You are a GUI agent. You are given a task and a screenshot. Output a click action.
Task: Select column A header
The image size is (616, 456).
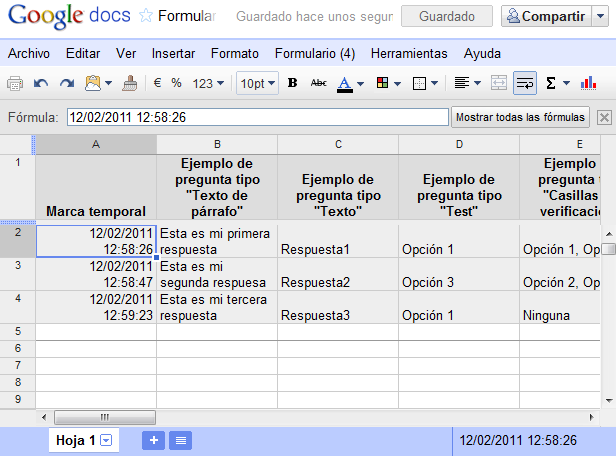[96, 144]
